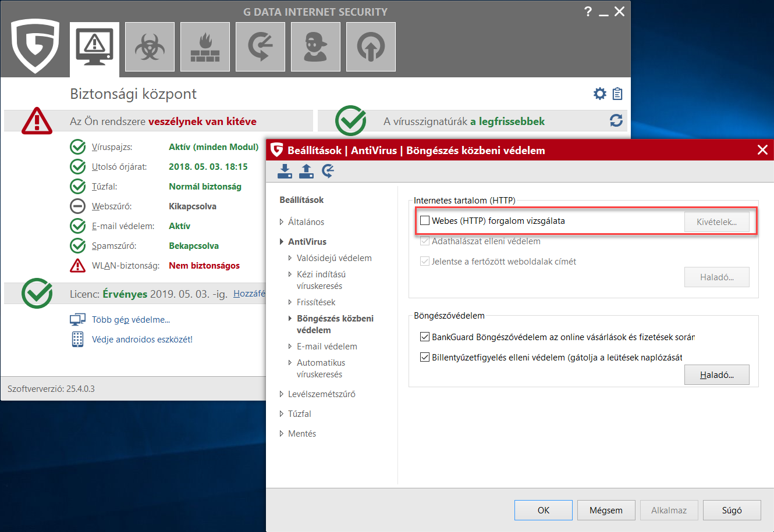This screenshot has height=532, width=774.
Task: Click the Webszűrő status label
Action: (112, 206)
